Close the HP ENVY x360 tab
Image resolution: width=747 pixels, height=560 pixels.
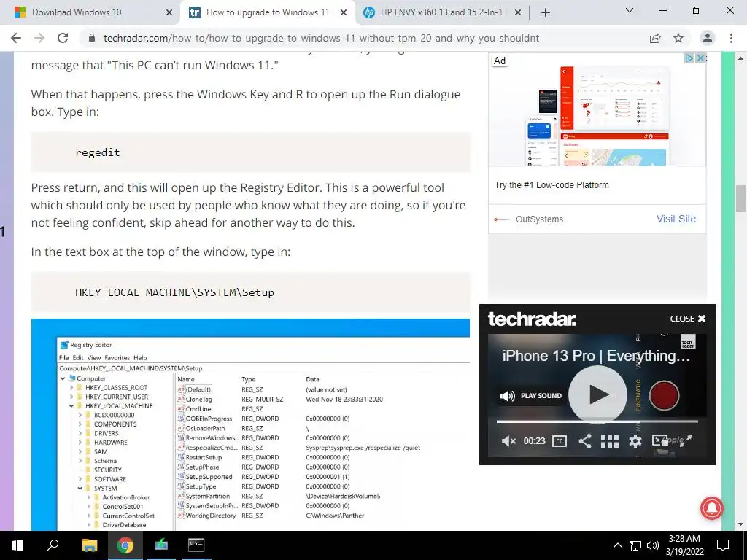518,12
